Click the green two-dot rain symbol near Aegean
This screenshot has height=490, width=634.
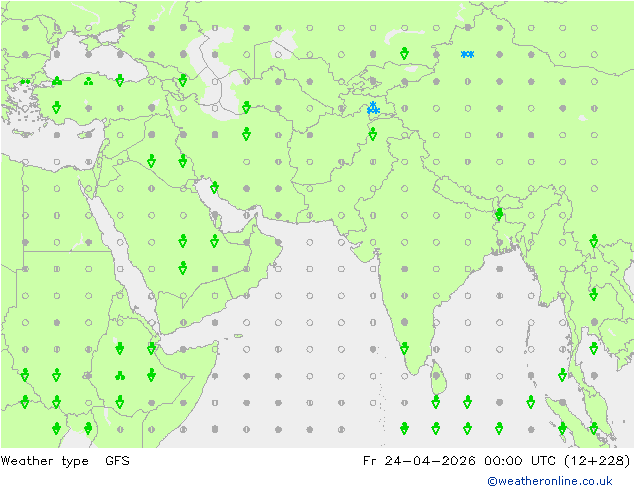(25, 82)
